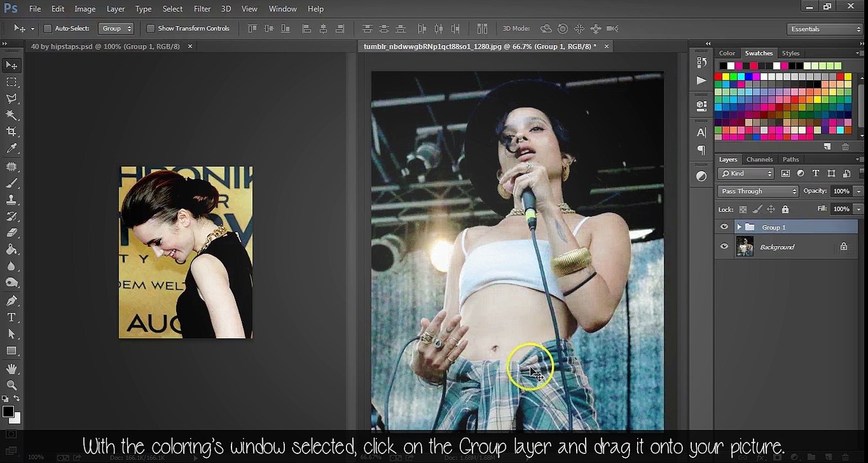Select the Move tool in the toolbox
Viewport: 868px width, 463px height.
(12, 65)
